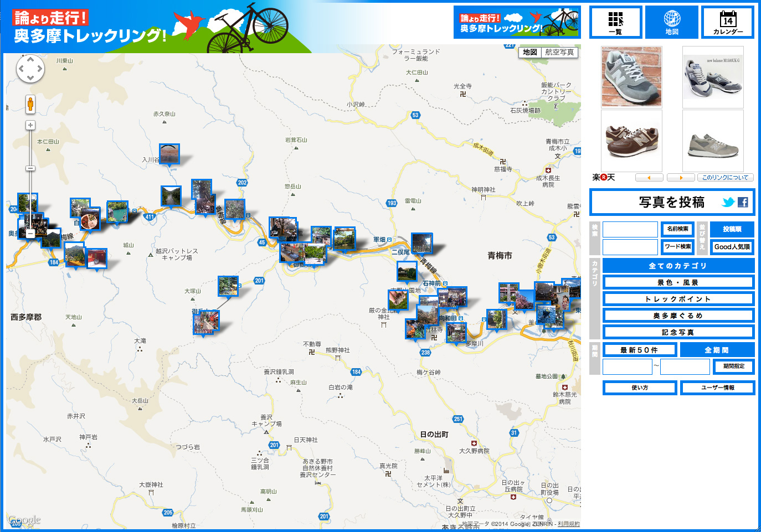The image size is (761, 532).
Task: Switch to the 地図 globe view
Action: [x=672, y=22]
